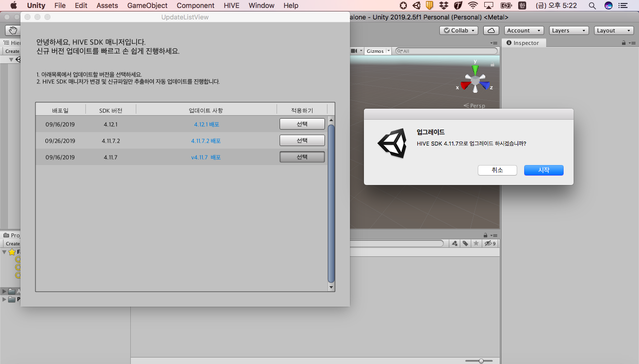639x364 pixels.
Task: Collapse the Favorites tree in Project panel
Action: [x=4, y=252]
